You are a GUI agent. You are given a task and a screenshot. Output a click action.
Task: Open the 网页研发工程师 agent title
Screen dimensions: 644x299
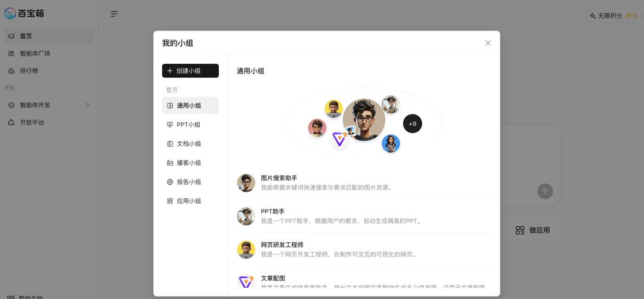pyautogui.click(x=282, y=245)
